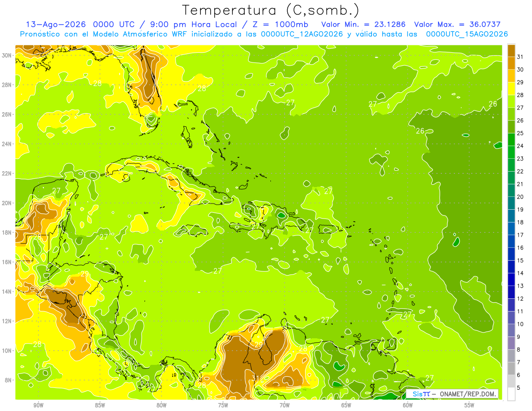Image resolution: width=532 pixels, height=411 pixels.
Task: Click the 'SisTT - ONAMET/REP.DOM.' logo box
Action: [x=452, y=394]
